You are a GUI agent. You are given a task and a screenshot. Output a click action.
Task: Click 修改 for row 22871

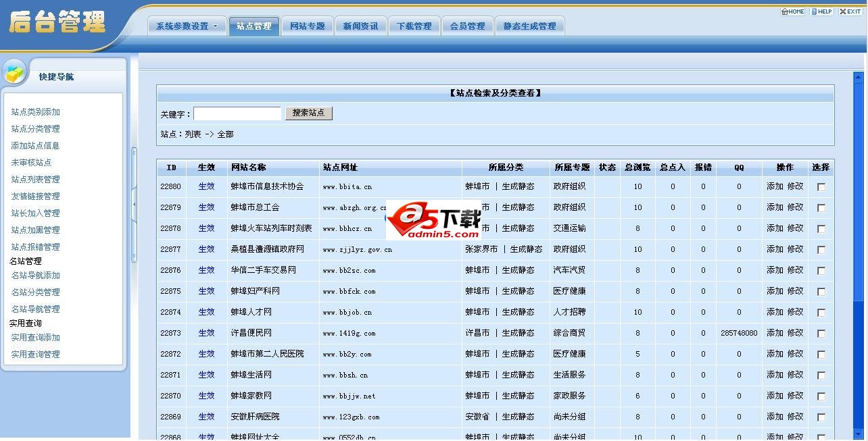click(796, 375)
